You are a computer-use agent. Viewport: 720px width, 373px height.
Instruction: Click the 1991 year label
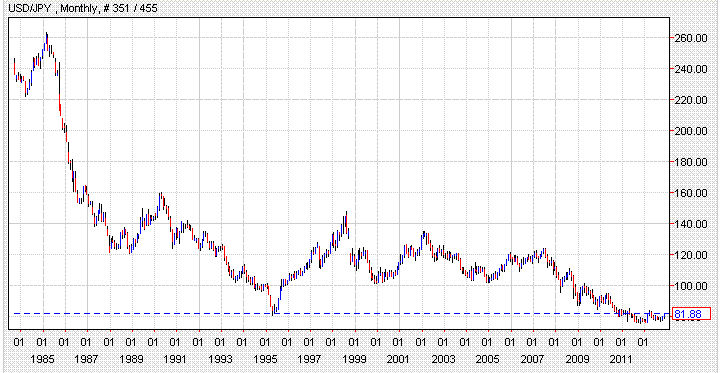(x=175, y=359)
